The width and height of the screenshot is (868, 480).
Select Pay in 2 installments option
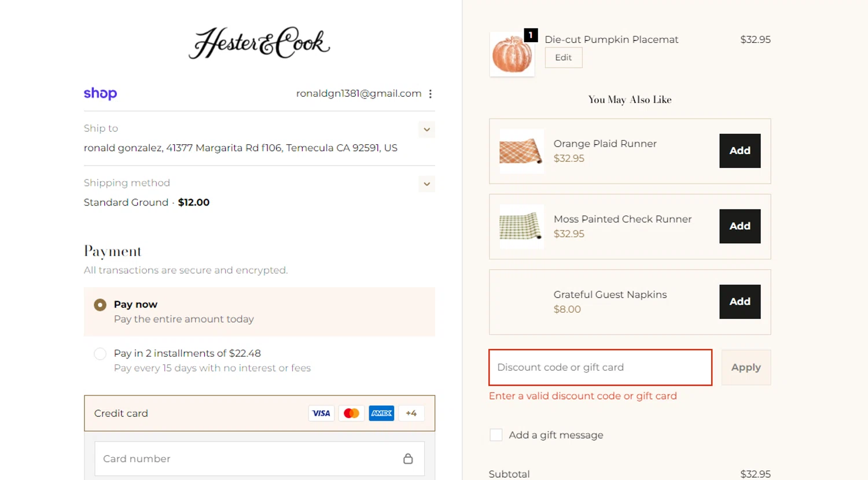coord(100,354)
